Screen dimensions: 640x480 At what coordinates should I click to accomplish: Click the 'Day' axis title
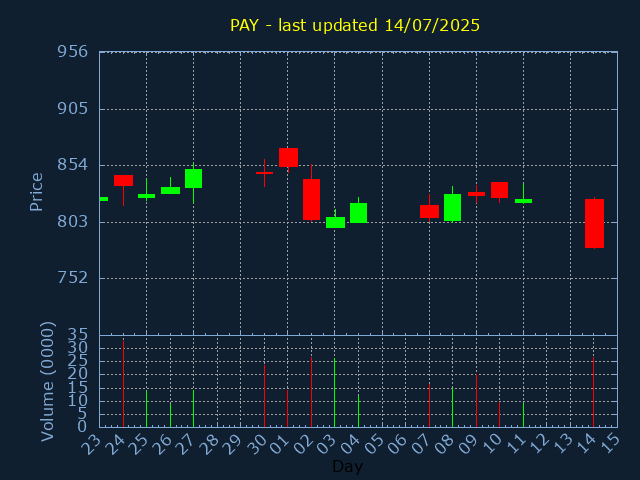pyautogui.click(x=347, y=466)
